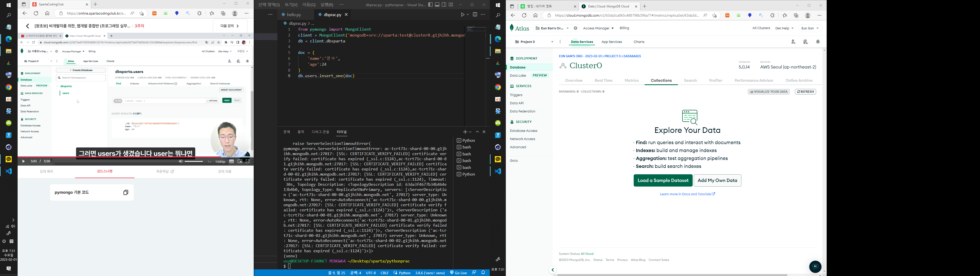The image size is (980, 276).
Task: Open the 즉문즉답 link tab
Action: [x=165, y=171]
